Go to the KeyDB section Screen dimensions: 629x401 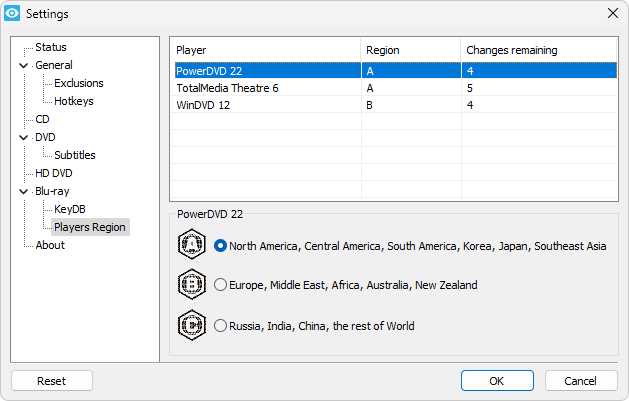pyautogui.click(x=72, y=209)
